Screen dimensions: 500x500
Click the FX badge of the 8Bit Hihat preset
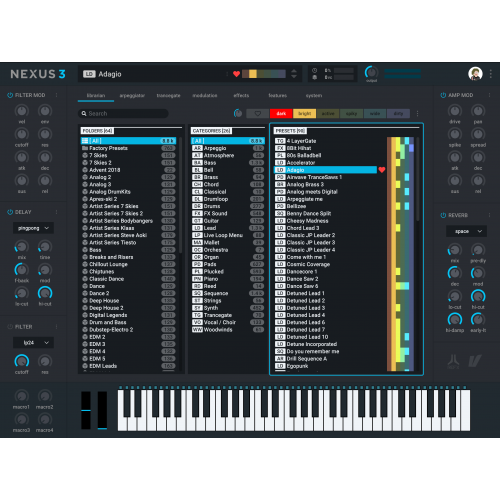(280, 148)
